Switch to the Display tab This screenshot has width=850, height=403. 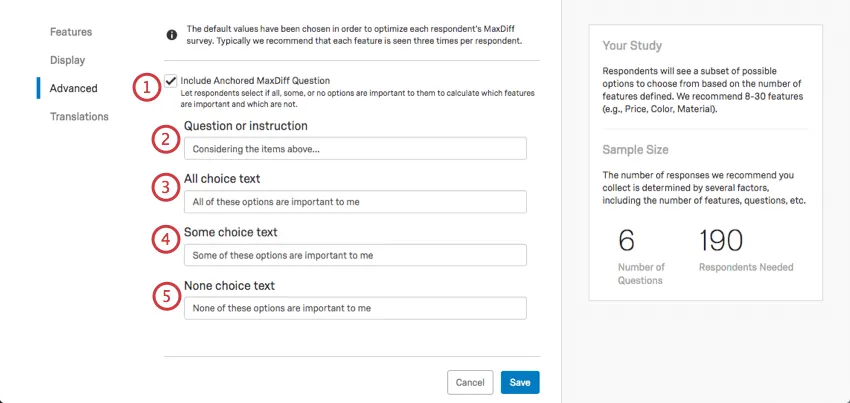pos(68,60)
